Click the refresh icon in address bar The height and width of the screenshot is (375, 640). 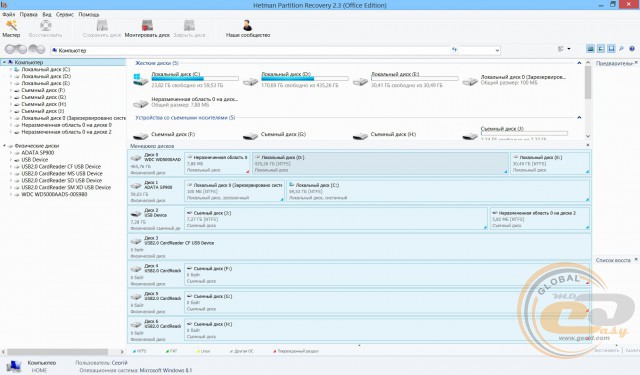(x=455, y=50)
